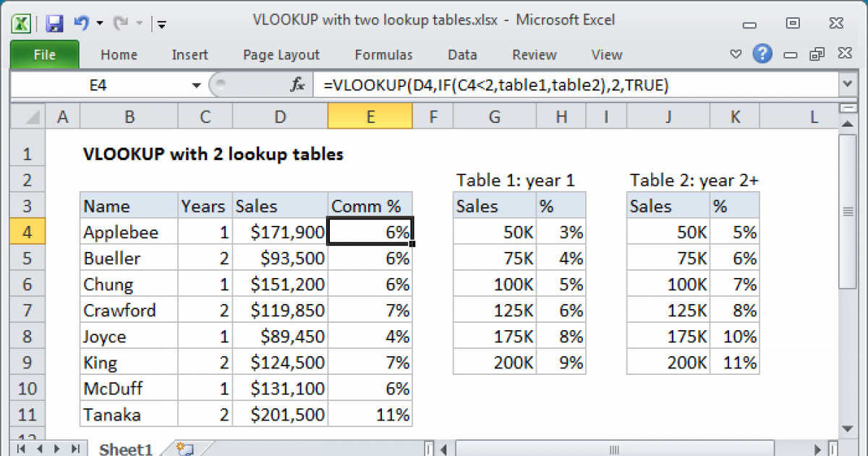
Task: Switch to the Formulas ribbon tab
Action: point(383,54)
